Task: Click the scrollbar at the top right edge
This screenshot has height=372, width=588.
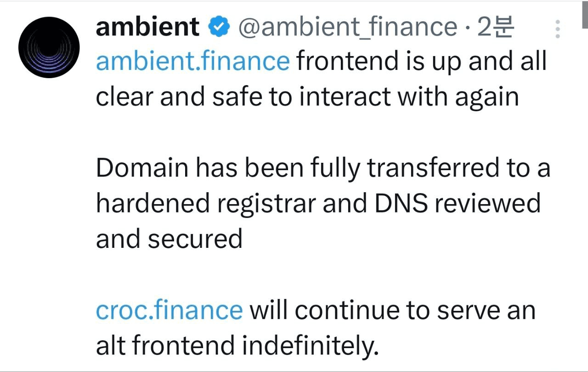Action: tap(585, 14)
